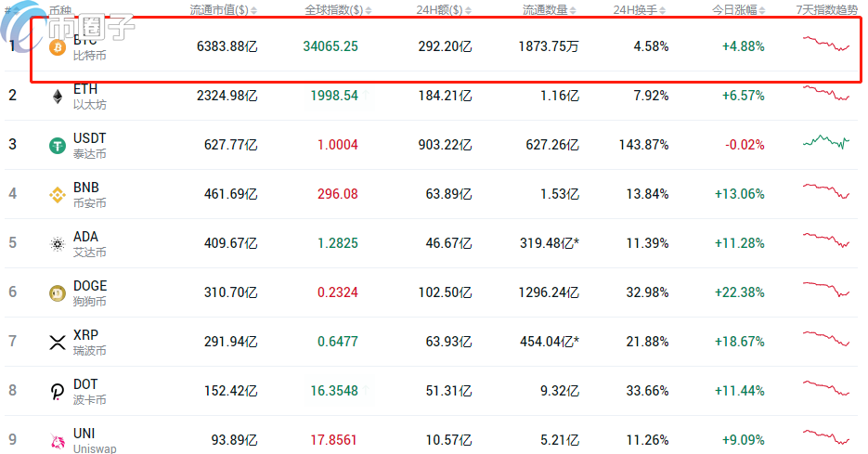Image resolution: width=868 pixels, height=454 pixels.
Task: Click ADA turnover 11.39%
Action: point(647,243)
